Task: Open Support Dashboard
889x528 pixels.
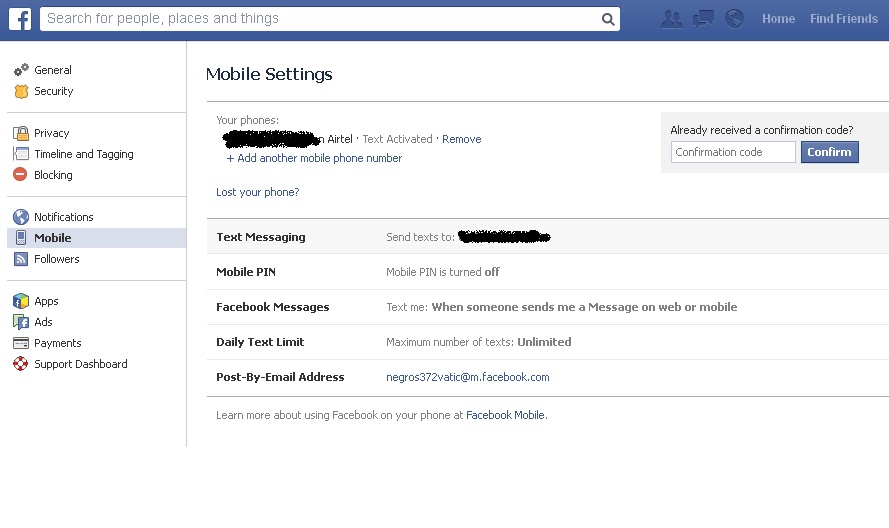Action: [81, 364]
